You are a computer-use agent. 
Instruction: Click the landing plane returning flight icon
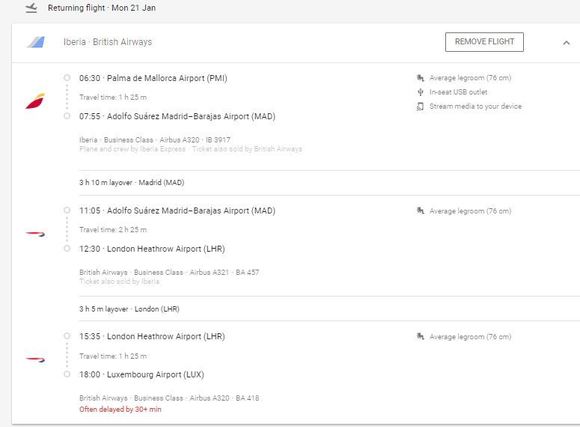[x=31, y=8]
